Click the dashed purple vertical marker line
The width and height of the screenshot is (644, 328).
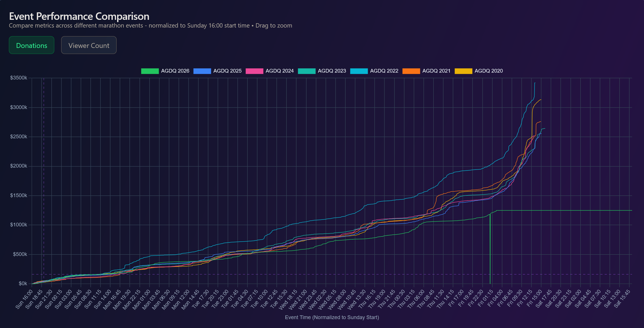pyautogui.click(x=44, y=172)
